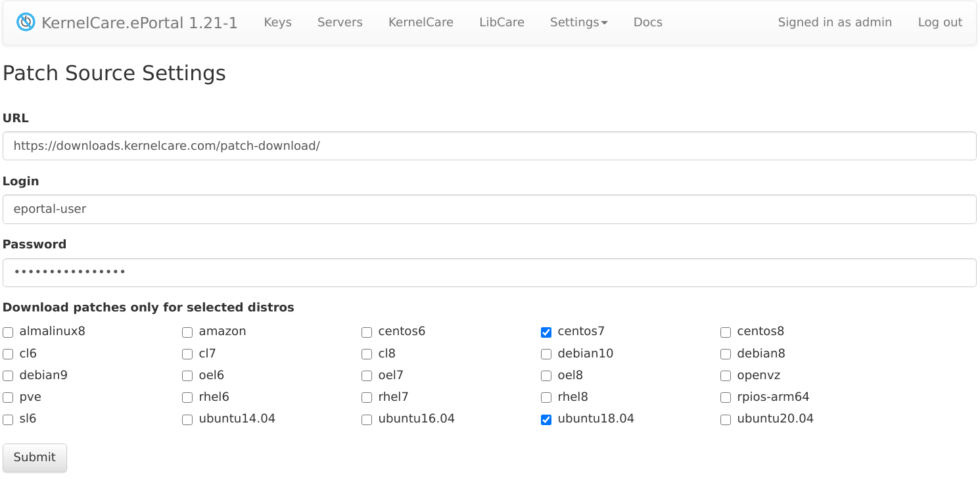Toggle the rhel6 checkbox
The image size is (980, 479).
pyautogui.click(x=187, y=398)
